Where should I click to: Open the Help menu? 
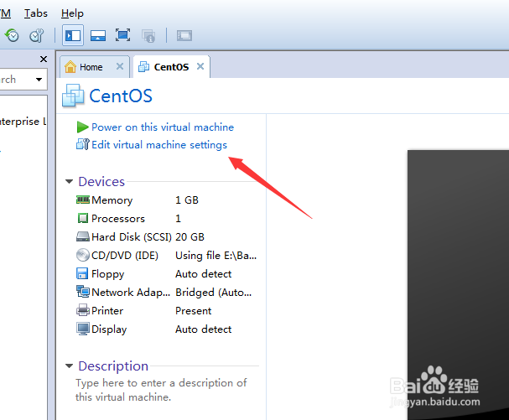(72, 13)
